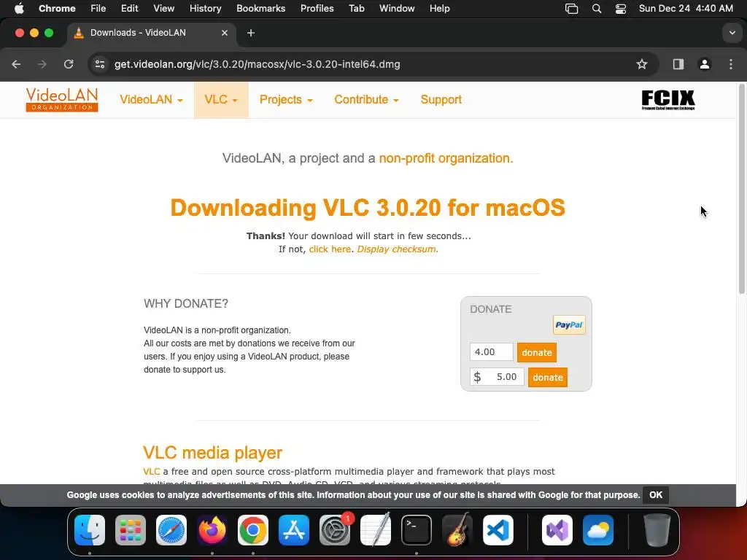Open the View menu

click(x=164, y=9)
